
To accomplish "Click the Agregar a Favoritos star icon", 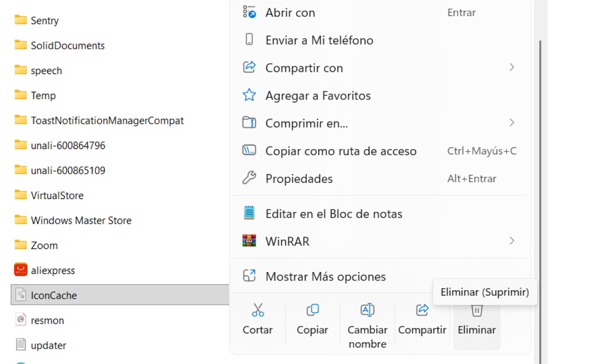I will (249, 96).
